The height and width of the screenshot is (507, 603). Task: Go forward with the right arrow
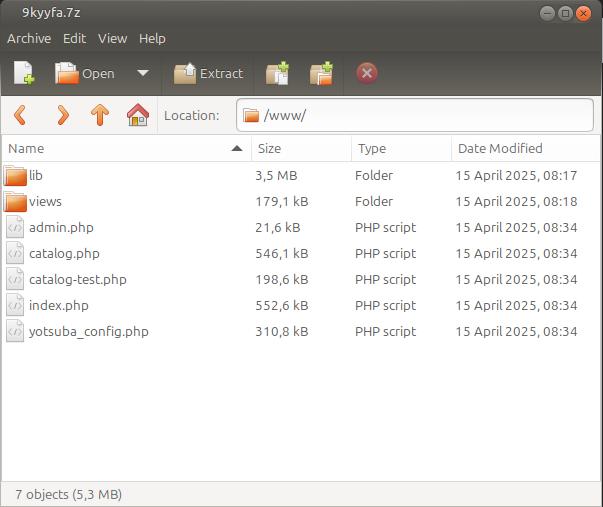pyautogui.click(x=62, y=115)
